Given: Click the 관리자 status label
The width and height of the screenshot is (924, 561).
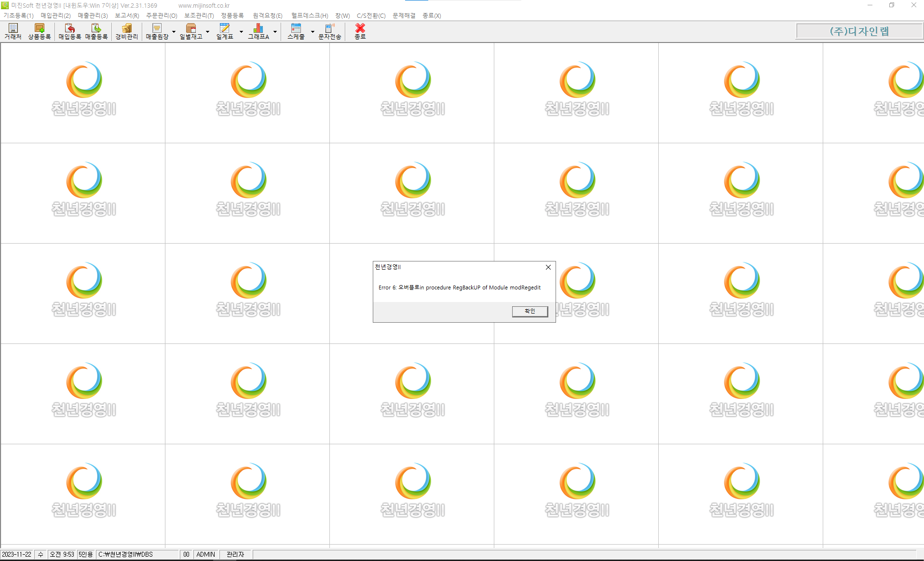Looking at the screenshot, I should [235, 554].
